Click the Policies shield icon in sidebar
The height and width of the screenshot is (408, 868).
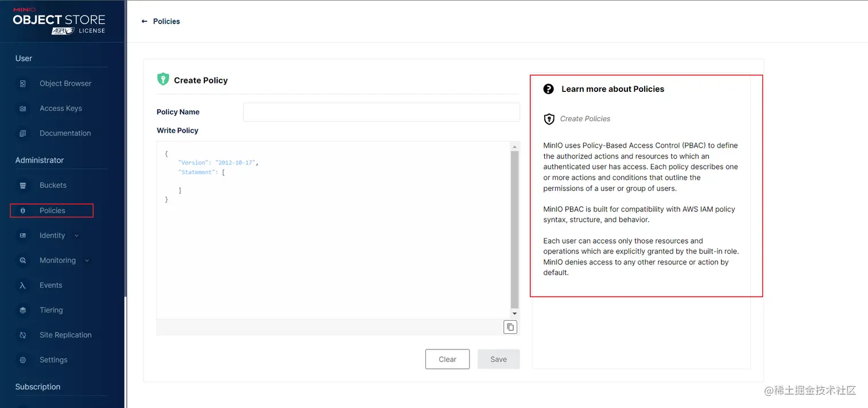pos(23,211)
